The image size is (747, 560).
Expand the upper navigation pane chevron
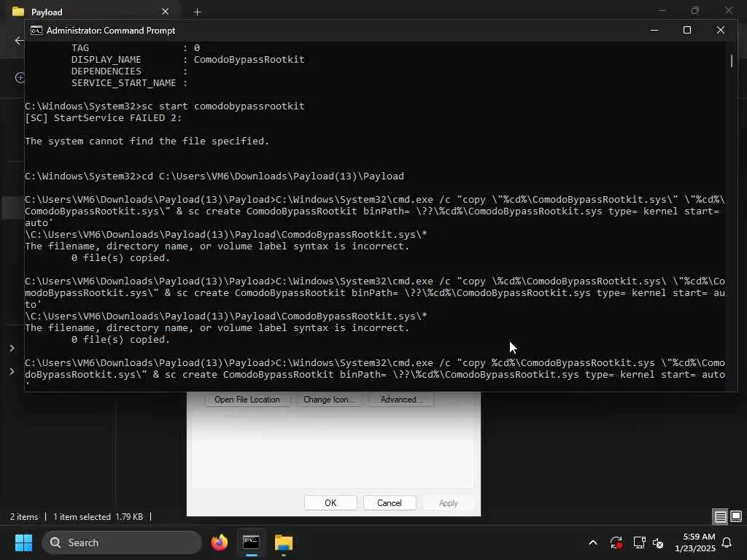12,348
